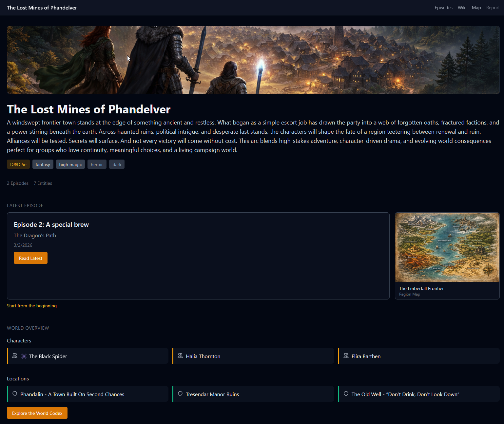Open The Emberfall Frontier map thumbnail
504x424 pixels.
447,247
